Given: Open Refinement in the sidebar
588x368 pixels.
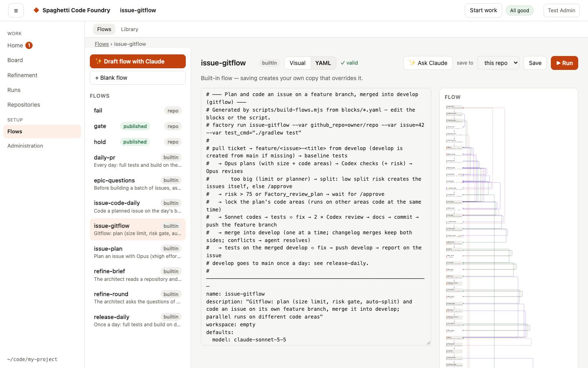Looking at the screenshot, I should (x=42, y=75).
